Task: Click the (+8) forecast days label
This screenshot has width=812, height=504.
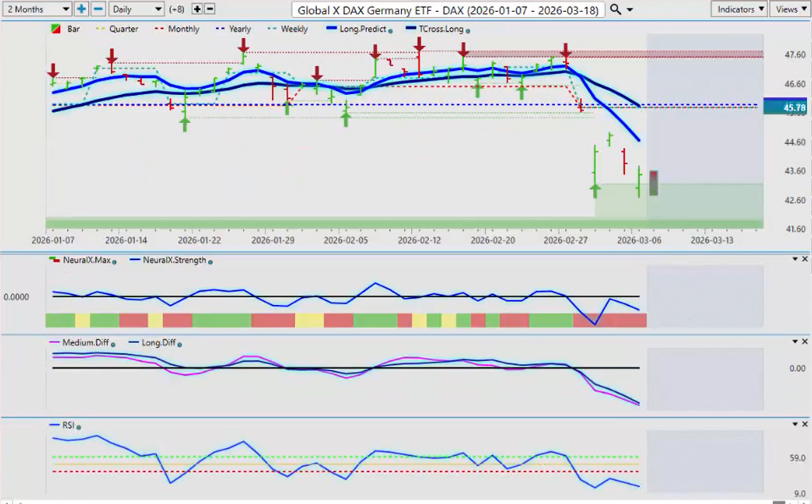Action: [176, 9]
